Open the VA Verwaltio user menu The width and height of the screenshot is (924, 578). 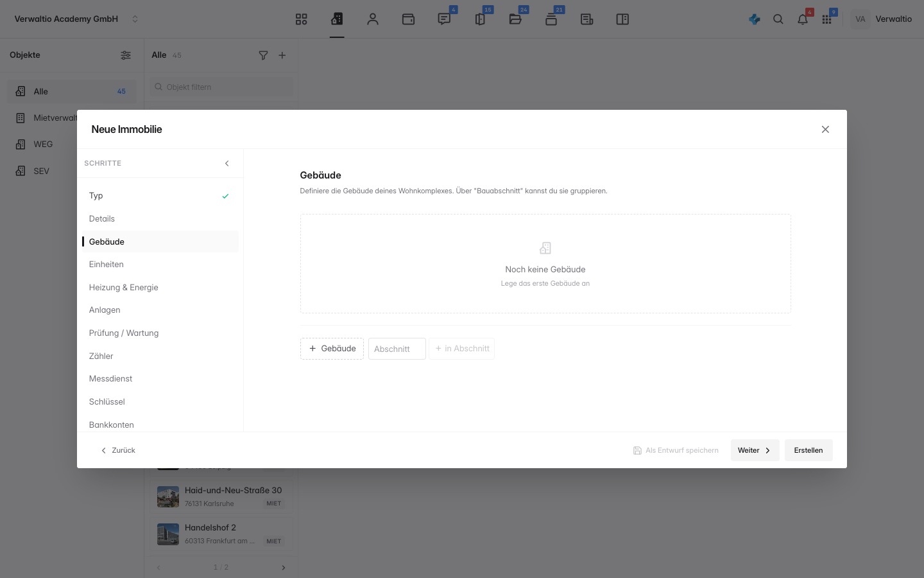[882, 19]
